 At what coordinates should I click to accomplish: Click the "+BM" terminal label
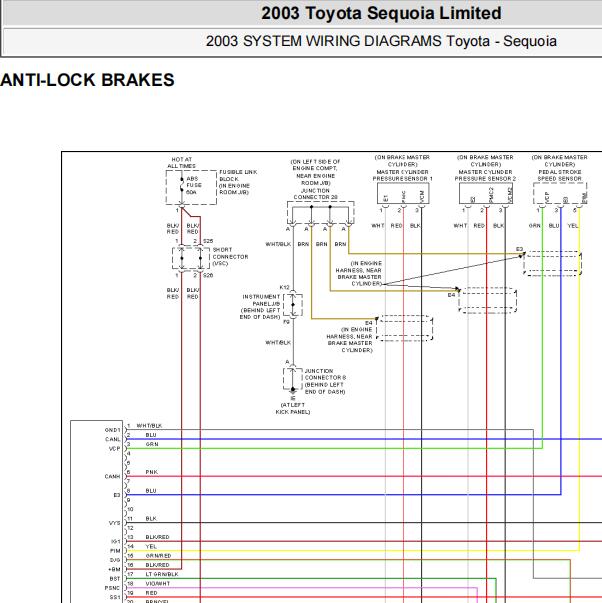(115, 569)
